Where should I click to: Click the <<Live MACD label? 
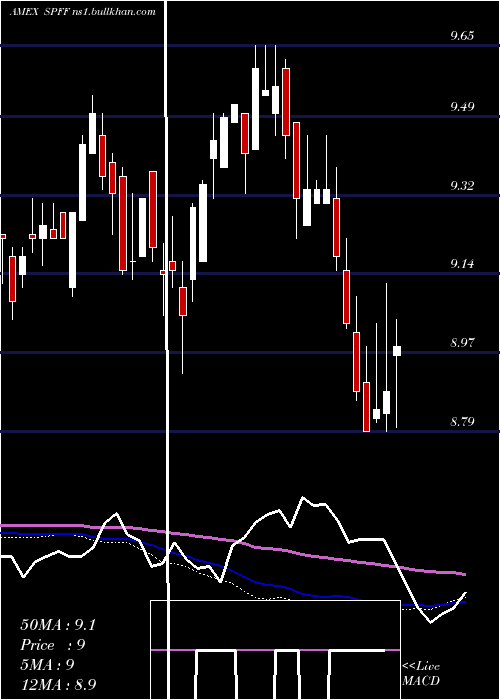pyautogui.click(x=421, y=674)
